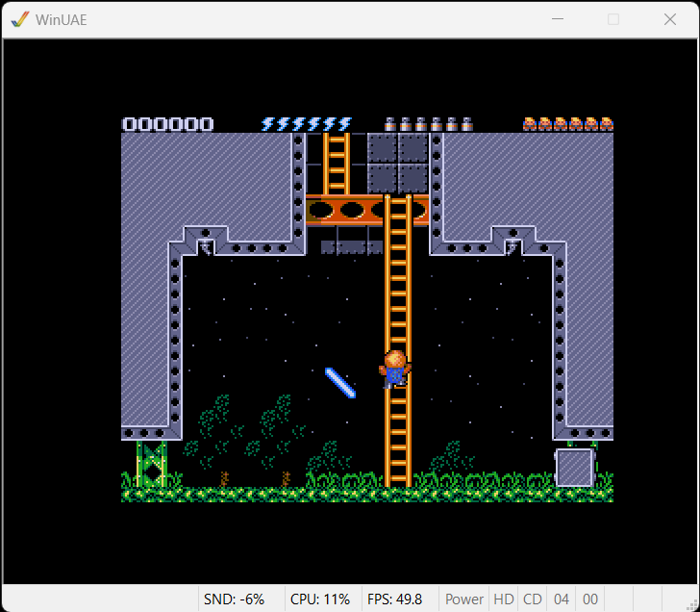
Task: Close the WinUAE window
Action: (x=670, y=19)
